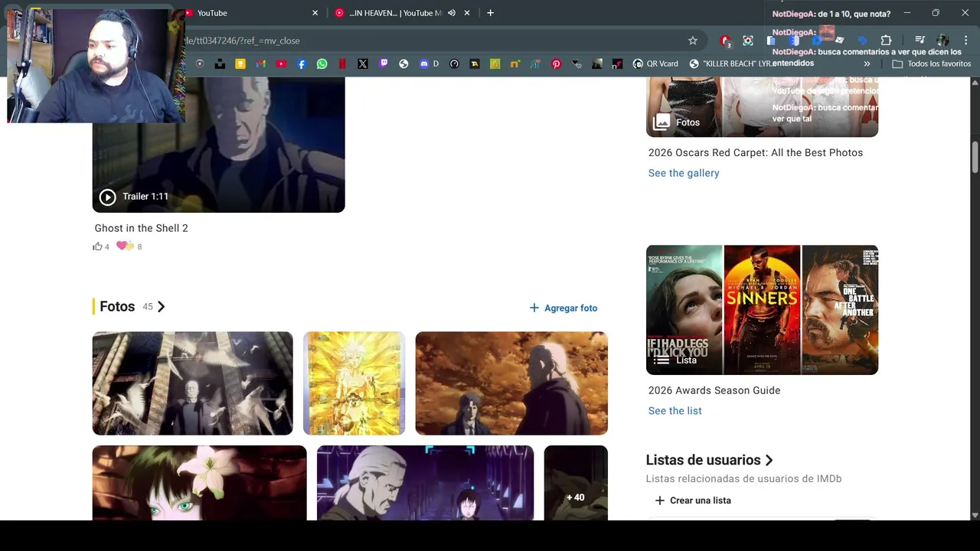Click the QR Vcard bookmark
This screenshot has width=980, height=551.
tap(655, 64)
